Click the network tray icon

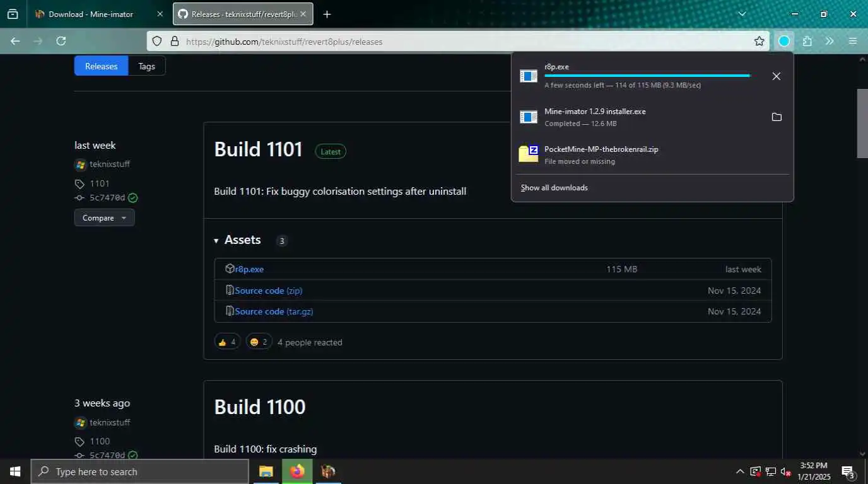tap(771, 471)
